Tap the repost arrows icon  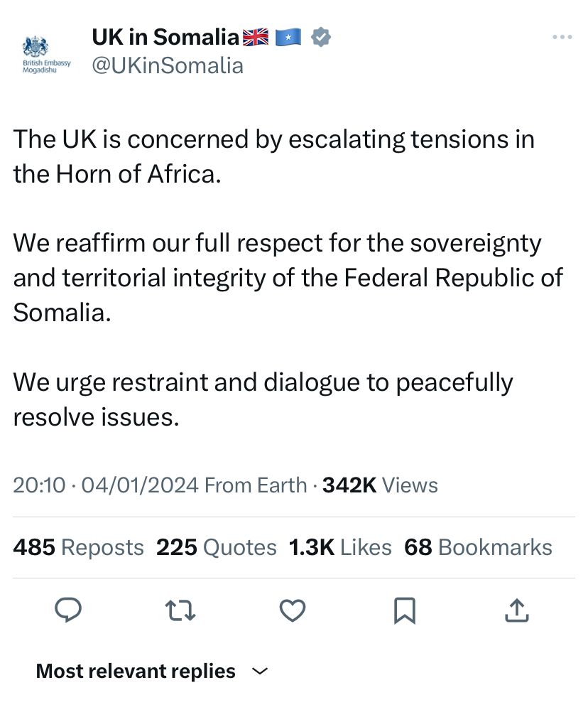coord(180,610)
